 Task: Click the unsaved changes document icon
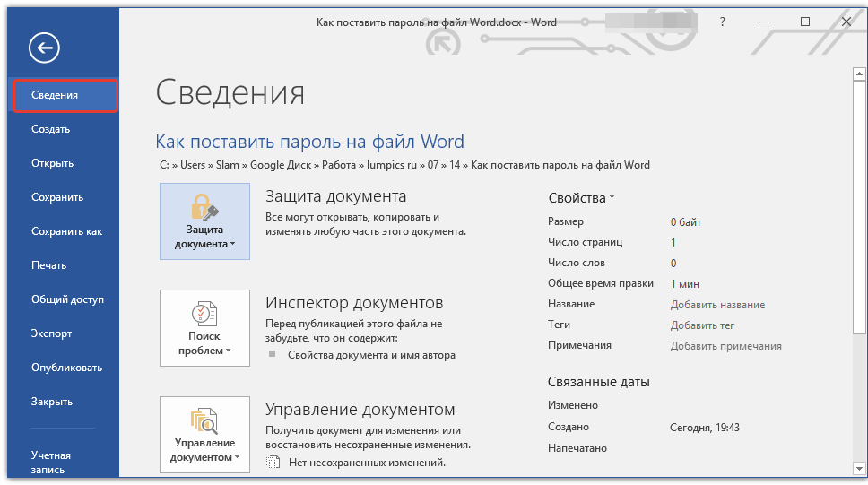coord(273,463)
